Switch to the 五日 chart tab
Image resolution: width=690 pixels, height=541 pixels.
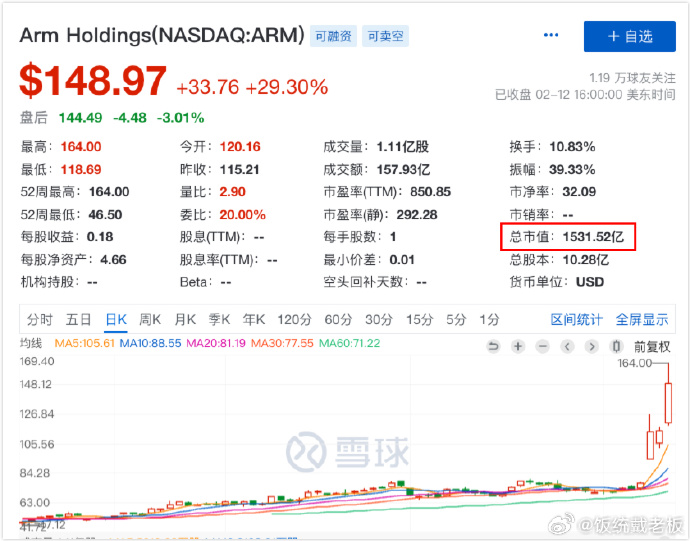click(x=78, y=320)
